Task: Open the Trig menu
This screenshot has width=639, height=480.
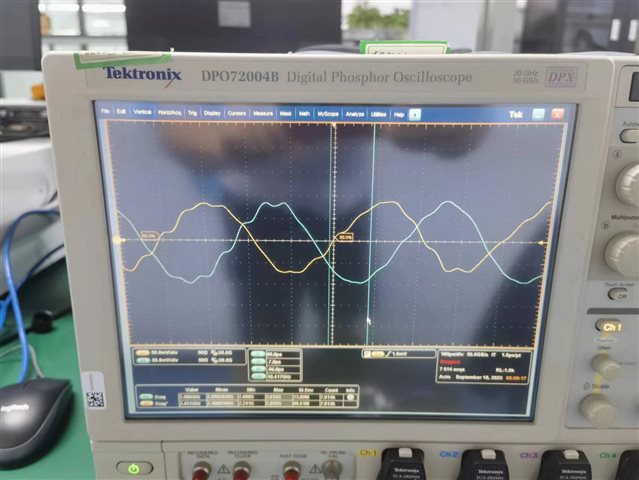Action: (x=192, y=112)
